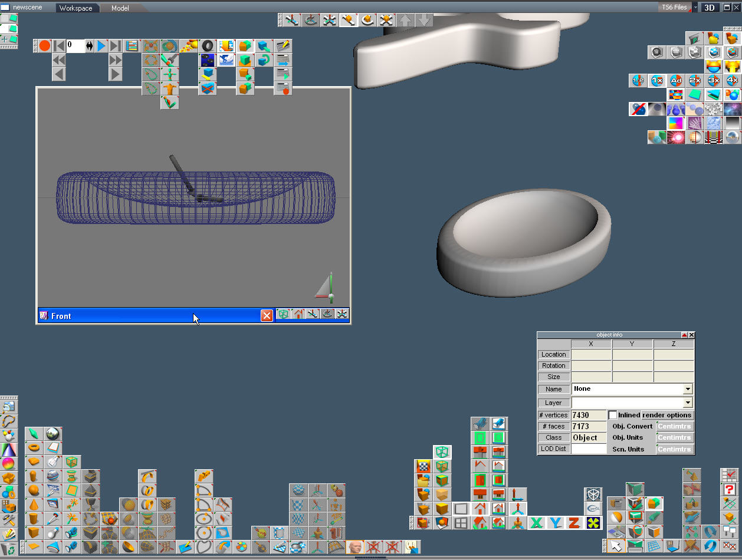
Task: Toggle the blue Y axis lock
Action: pyautogui.click(x=555, y=522)
